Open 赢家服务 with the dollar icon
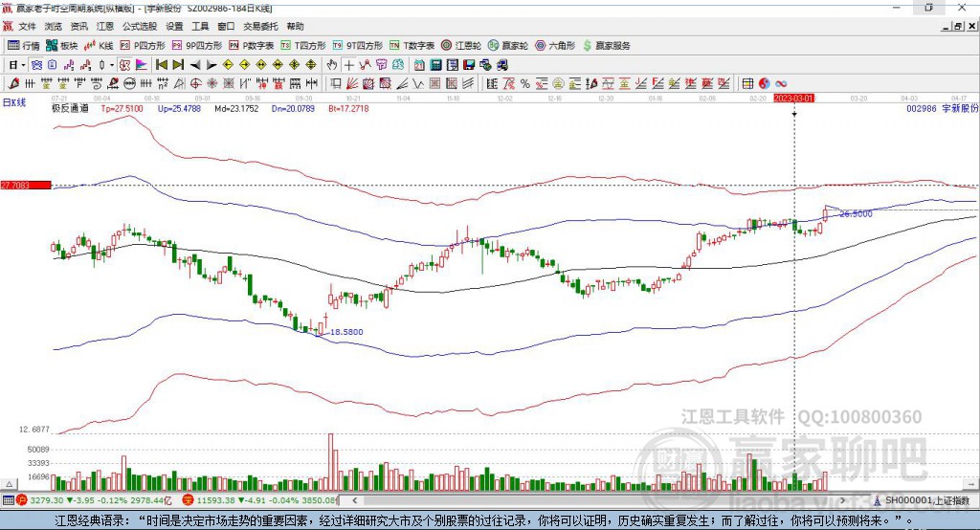Screen dimensions: 980x530 606,46
